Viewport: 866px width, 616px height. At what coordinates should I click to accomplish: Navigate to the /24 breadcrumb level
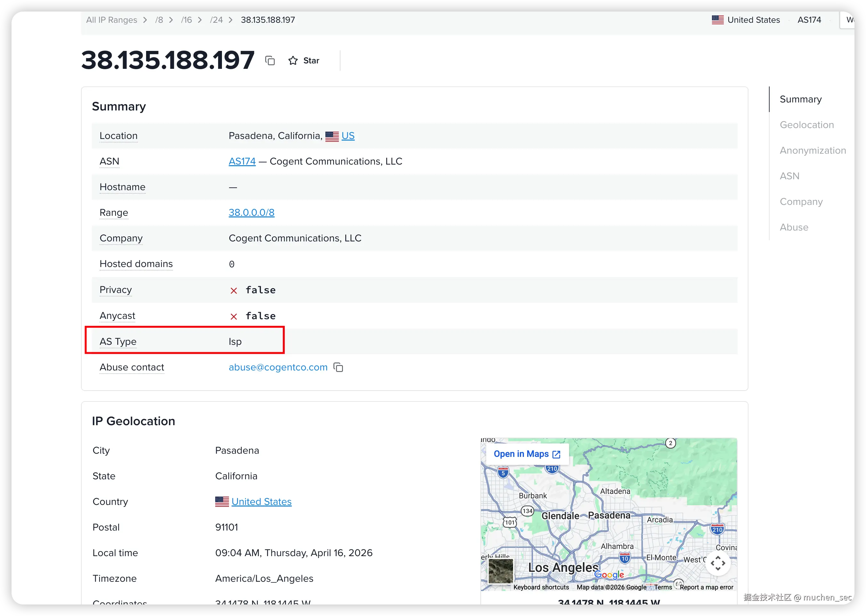[x=216, y=20]
